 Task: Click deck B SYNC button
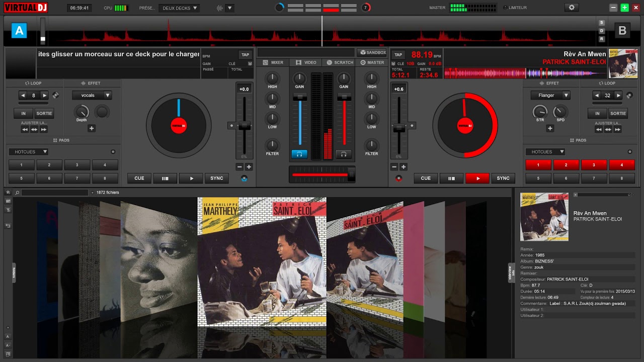[503, 178]
